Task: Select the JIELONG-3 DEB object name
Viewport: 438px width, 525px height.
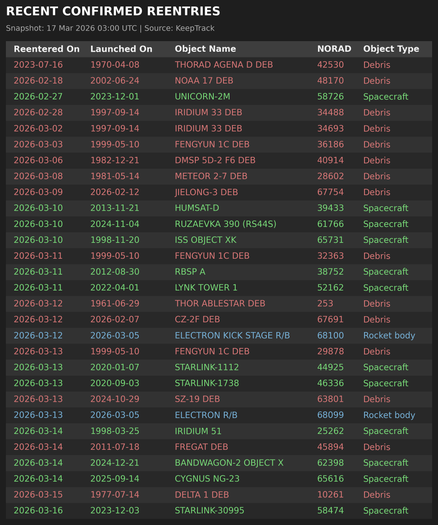Action: (206, 192)
